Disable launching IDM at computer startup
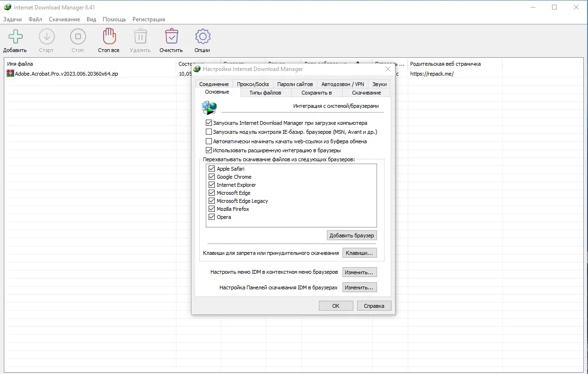588x374 pixels. point(209,122)
